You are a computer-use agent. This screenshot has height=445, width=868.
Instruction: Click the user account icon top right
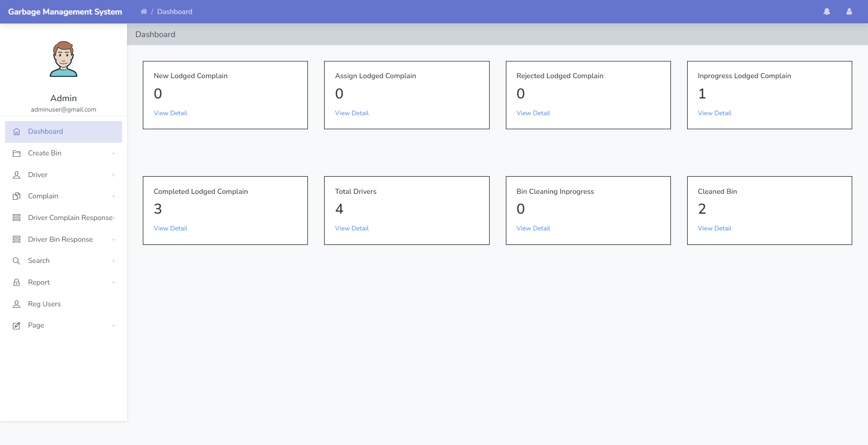[849, 11]
